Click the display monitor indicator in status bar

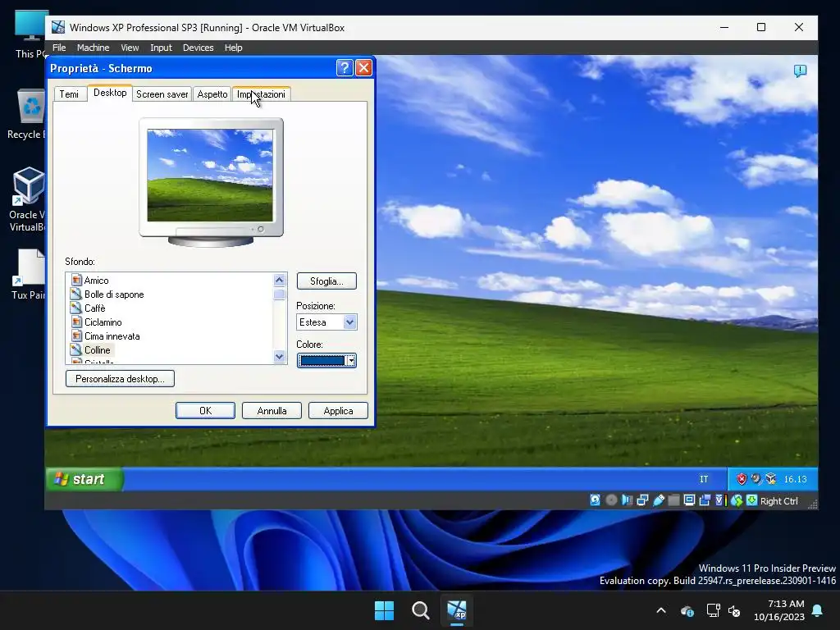coord(689,500)
